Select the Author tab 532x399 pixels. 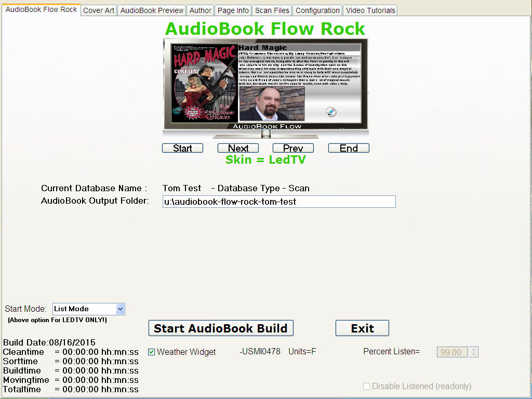point(200,10)
